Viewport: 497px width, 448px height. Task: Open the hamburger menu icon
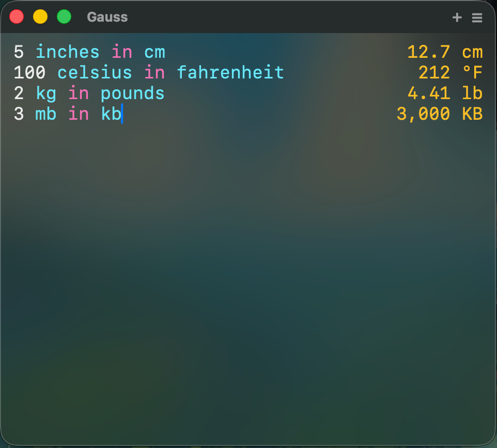click(x=477, y=18)
